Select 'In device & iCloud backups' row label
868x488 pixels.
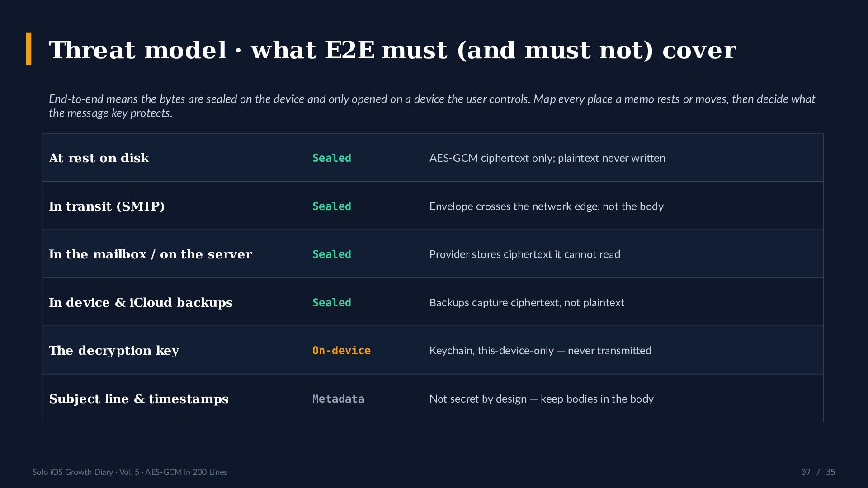click(x=141, y=302)
